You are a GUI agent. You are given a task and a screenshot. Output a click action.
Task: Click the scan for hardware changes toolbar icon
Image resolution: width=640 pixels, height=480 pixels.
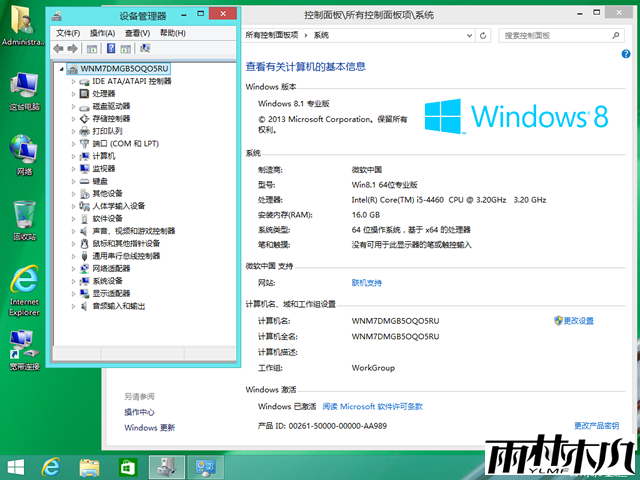point(145,48)
